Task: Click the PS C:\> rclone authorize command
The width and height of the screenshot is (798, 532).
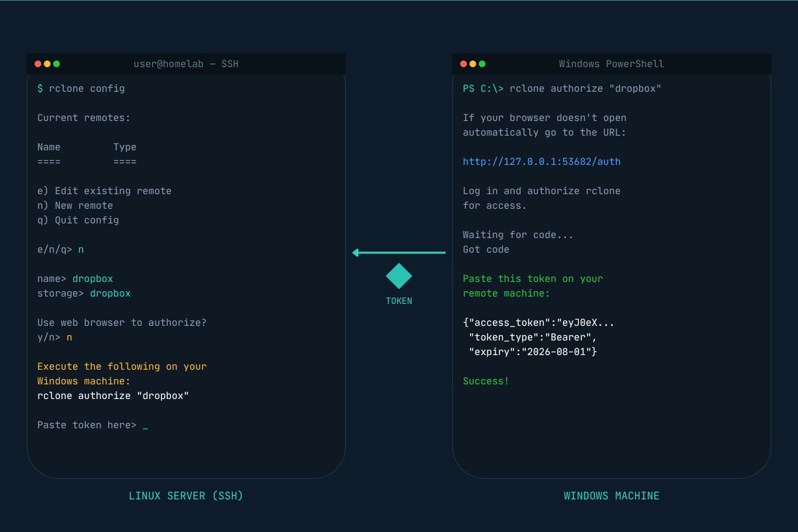Action: [x=562, y=88]
